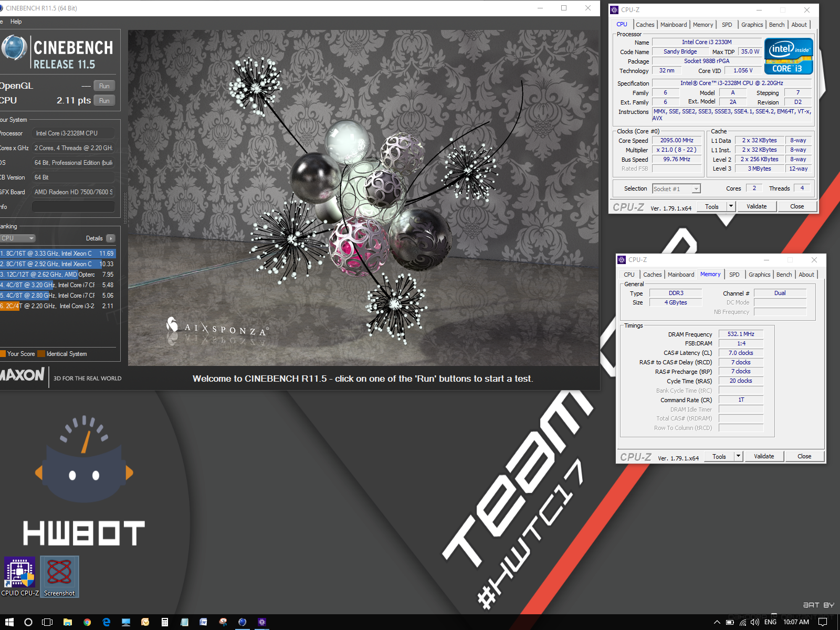Select the 12C/12T AMD Opteron ranking row
Screen dimensions: 840x630
(58, 275)
